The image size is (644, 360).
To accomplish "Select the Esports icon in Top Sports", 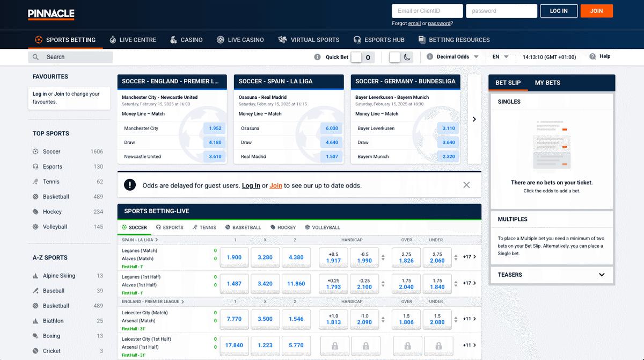I will 36,167.
